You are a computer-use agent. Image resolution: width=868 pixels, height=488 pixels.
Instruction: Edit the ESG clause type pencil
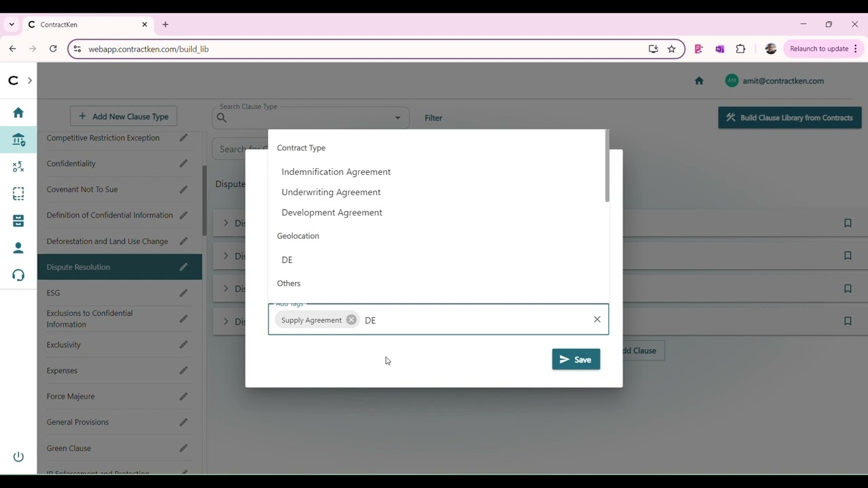(x=183, y=293)
